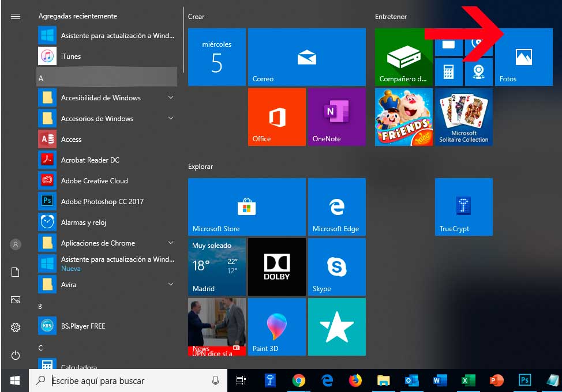Open the Dolby tile
Screen dimensions: 562x392
coord(277,267)
